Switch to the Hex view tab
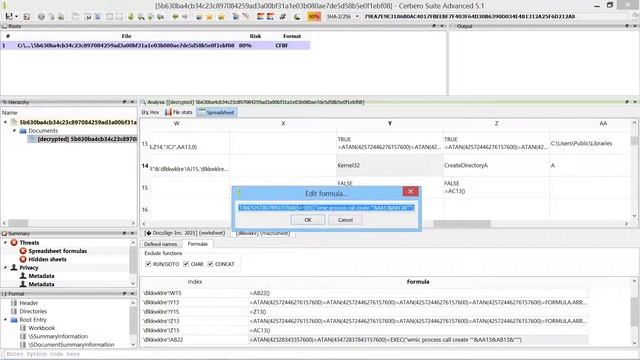Image resolution: width=640 pixels, height=360 pixels. [151, 112]
